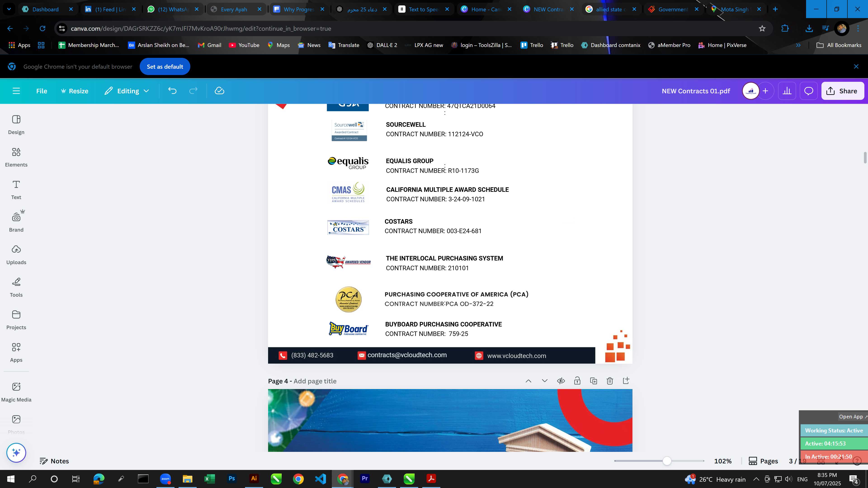Open the Gmail bookmark

(x=210, y=45)
